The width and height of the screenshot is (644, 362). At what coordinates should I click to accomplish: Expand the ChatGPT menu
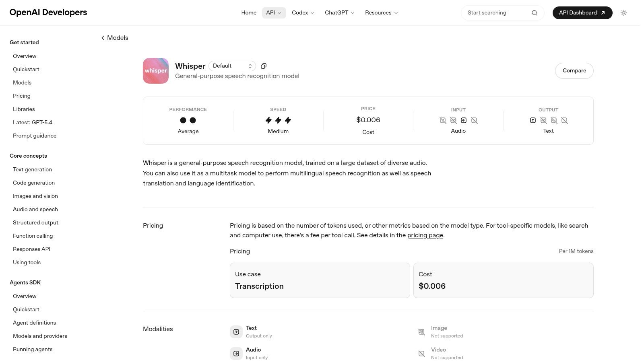pos(339,12)
